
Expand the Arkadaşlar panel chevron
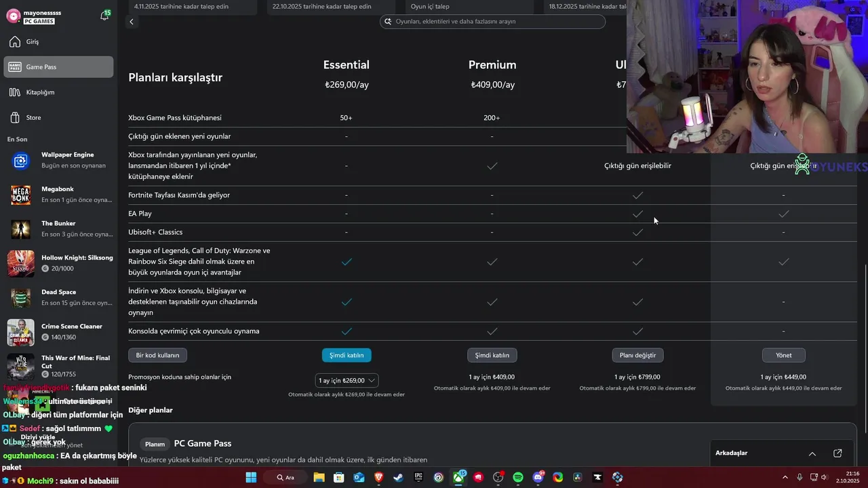coord(812,453)
